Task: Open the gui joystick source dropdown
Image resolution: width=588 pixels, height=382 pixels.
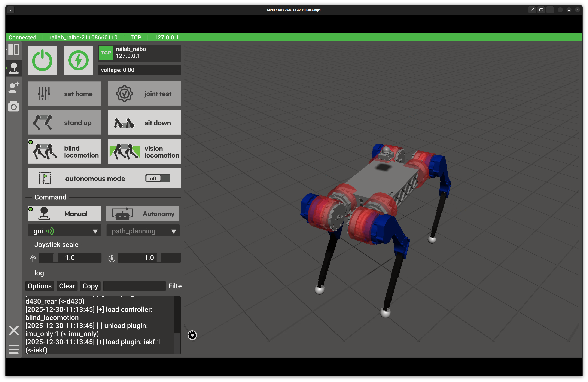Action: [64, 231]
